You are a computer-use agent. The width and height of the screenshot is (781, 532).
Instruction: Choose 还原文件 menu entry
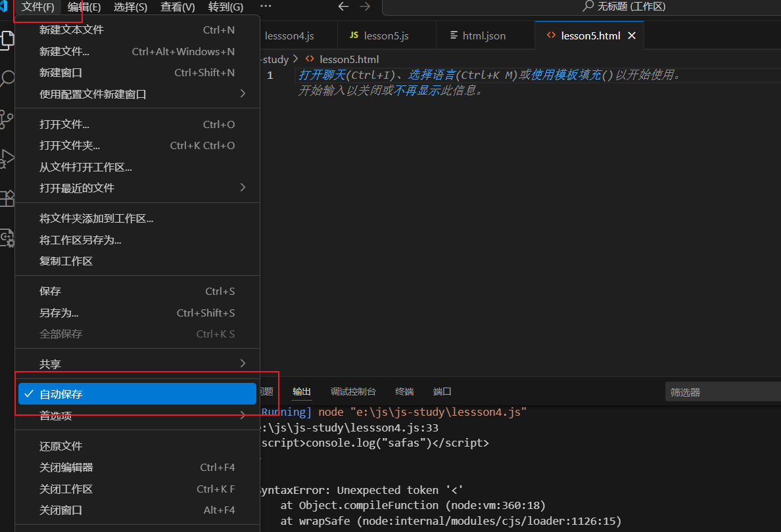pyautogui.click(x=137, y=446)
